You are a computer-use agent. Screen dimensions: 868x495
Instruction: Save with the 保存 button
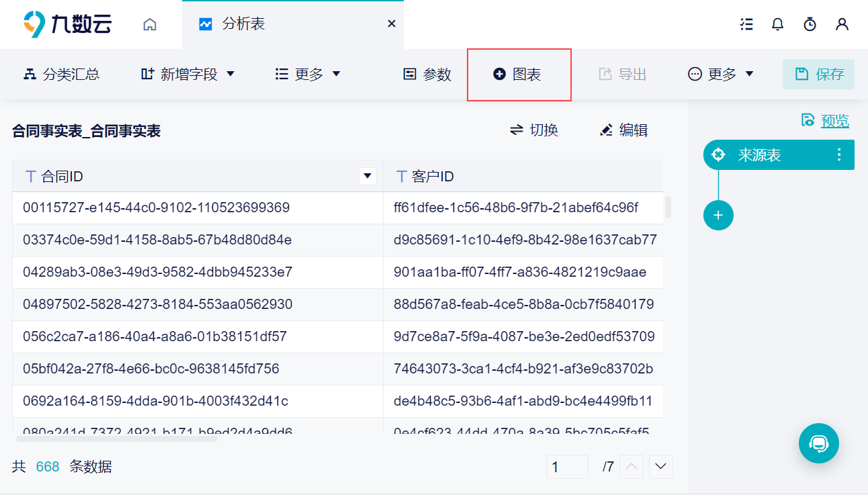coord(819,75)
